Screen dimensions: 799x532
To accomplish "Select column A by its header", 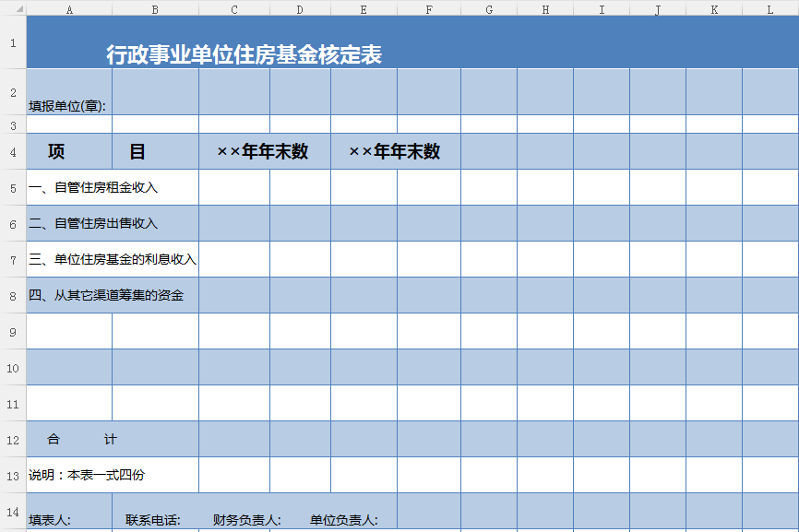I will [70, 8].
